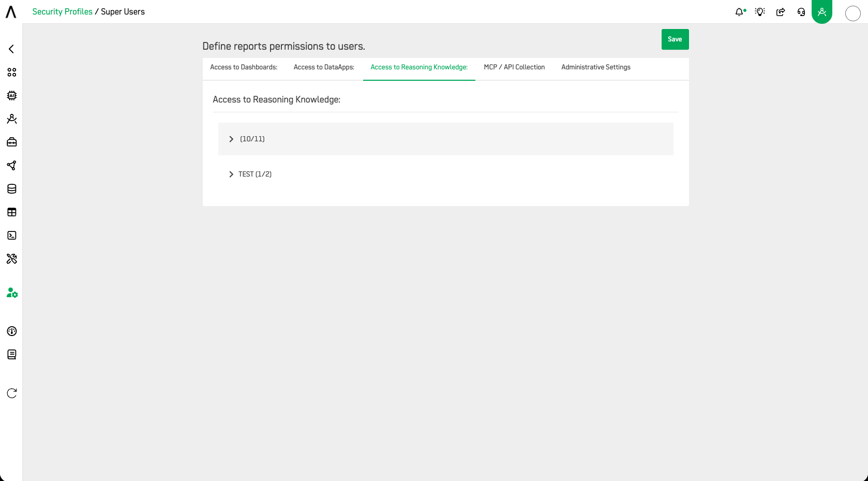Image resolution: width=868 pixels, height=481 pixels.
Task: Open the AI chip icon in the sidebar
Action: click(12, 96)
